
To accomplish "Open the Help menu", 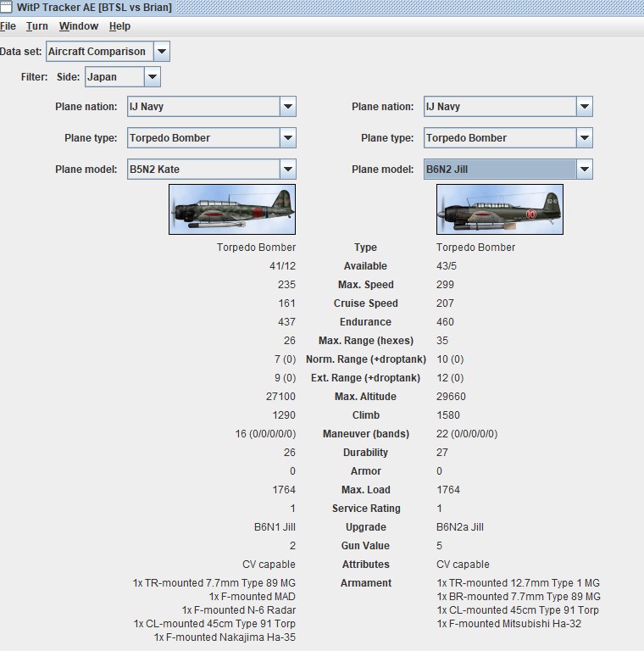I will click(x=119, y=26).
